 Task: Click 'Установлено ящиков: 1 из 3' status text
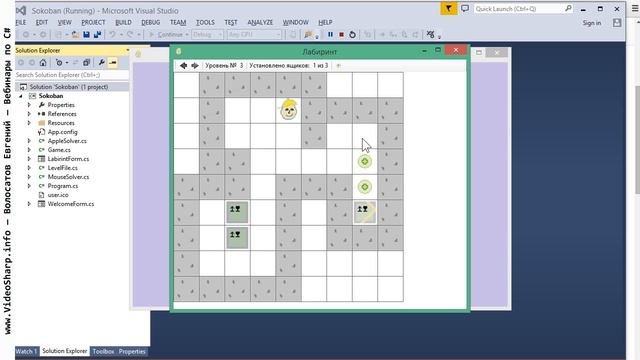pos(289,65)
